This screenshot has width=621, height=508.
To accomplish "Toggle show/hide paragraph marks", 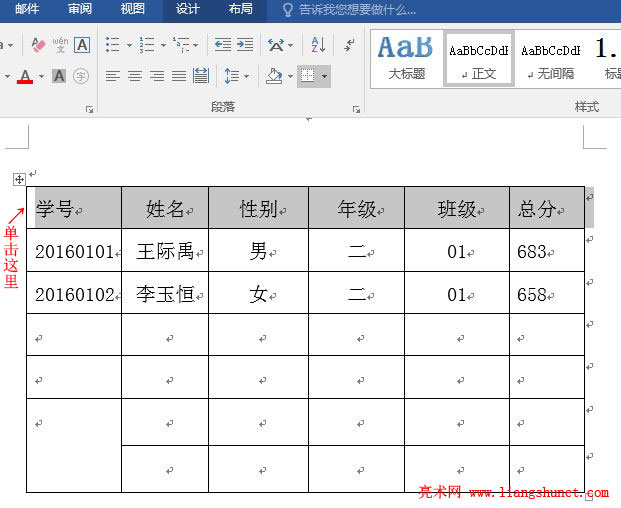I will 349,45.
